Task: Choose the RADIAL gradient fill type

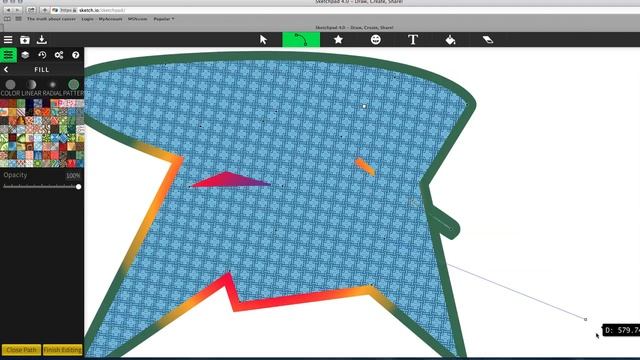Action: coord(52,88)
